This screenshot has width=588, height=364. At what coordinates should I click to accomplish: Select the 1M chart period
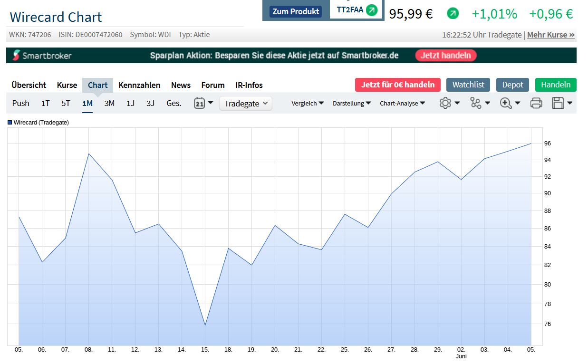tap(87, 103)
